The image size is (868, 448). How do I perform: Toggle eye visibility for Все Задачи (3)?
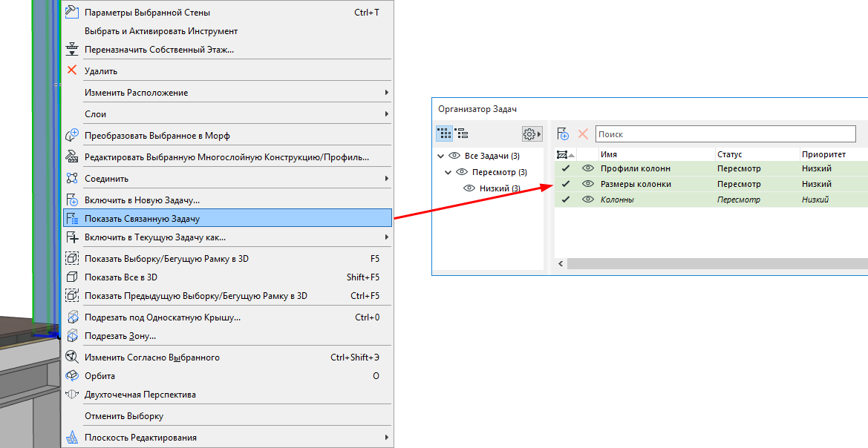pyautogui.click(x=454, y=156)
